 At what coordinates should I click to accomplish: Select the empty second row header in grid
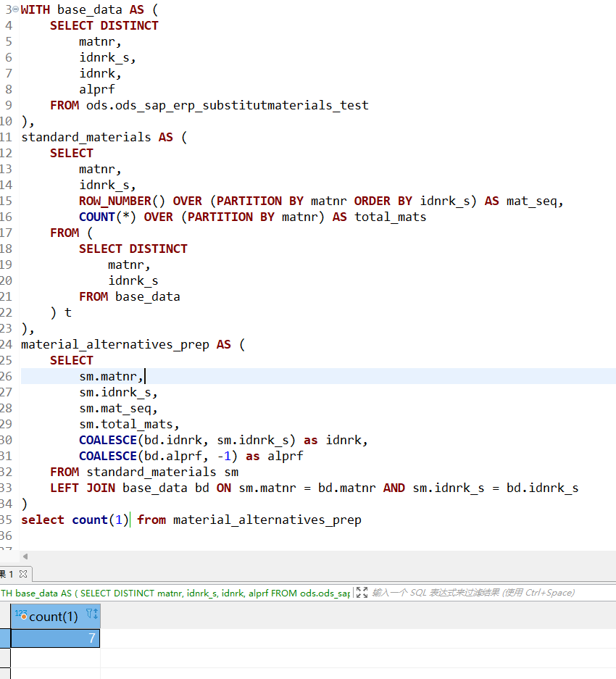click(x=5, y=658)
